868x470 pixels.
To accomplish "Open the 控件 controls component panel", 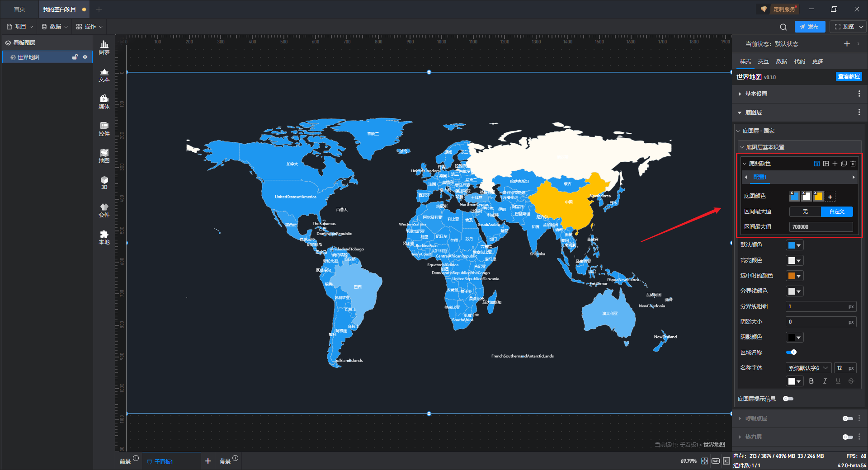I will click(104, 129).
